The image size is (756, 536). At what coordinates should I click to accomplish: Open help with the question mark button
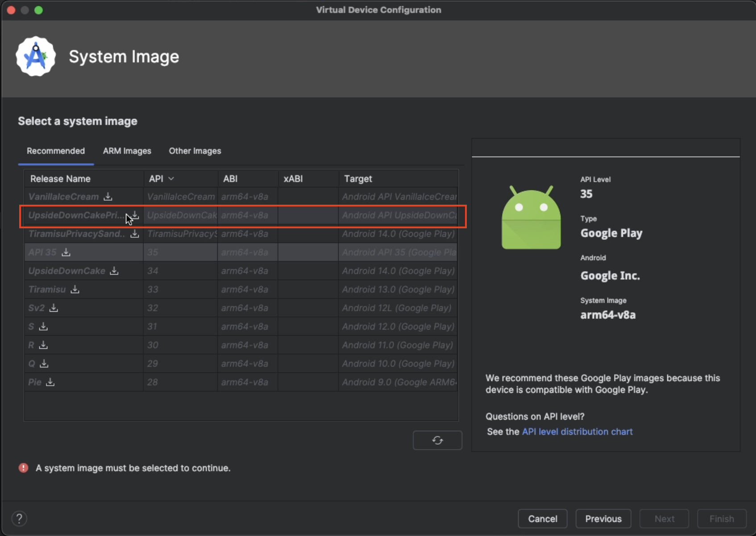click(19, 519)
